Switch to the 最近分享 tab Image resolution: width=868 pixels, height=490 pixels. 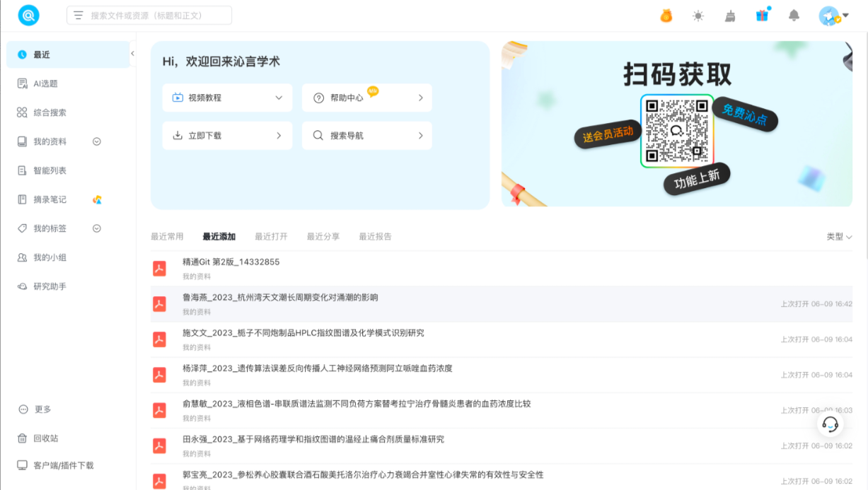tap(323, 237)
